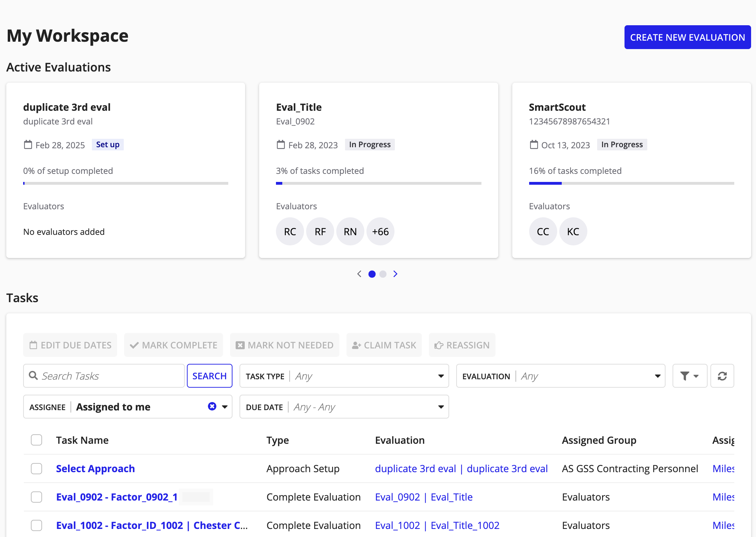Sort by the Evaluation column header
756x537 pixels.
pyautogui.click(x=400, y=440)
